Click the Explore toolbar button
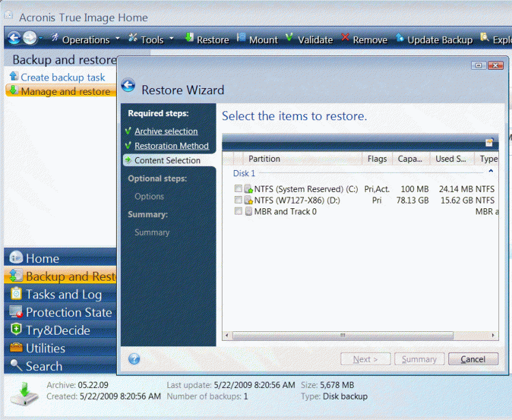Screen dimensions: 512x420 click(496, 39)
